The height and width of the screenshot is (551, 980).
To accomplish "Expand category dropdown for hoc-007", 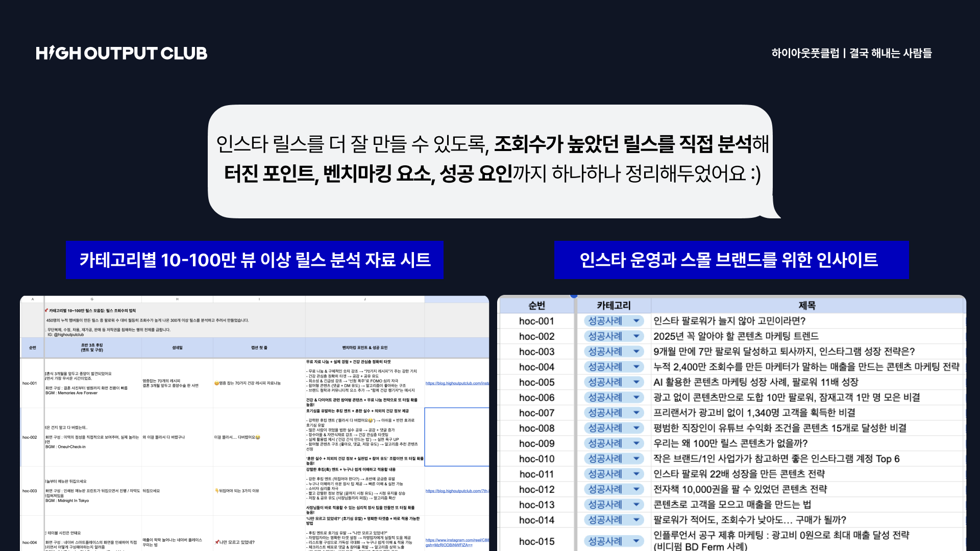I will tap(636, 413).
